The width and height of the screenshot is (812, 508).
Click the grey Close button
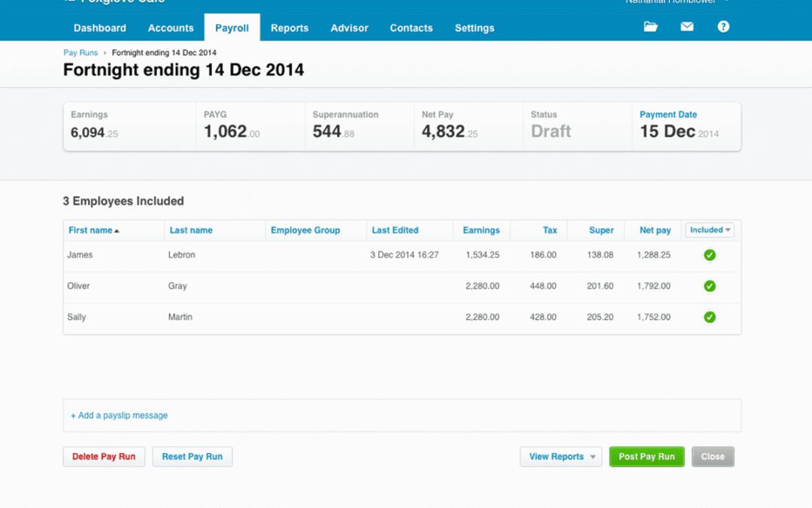(x=712, y=457)
